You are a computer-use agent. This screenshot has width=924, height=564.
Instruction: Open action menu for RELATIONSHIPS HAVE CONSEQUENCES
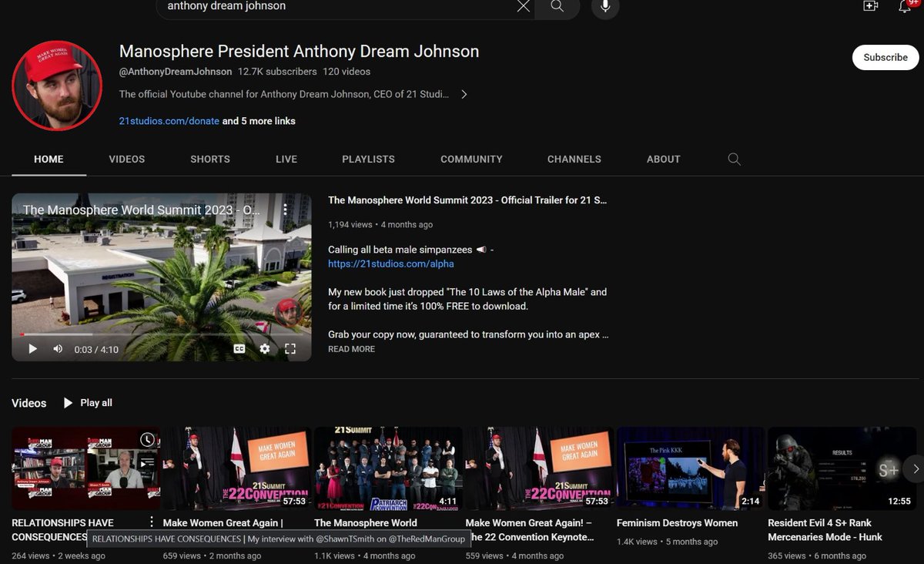pos(152,522)
